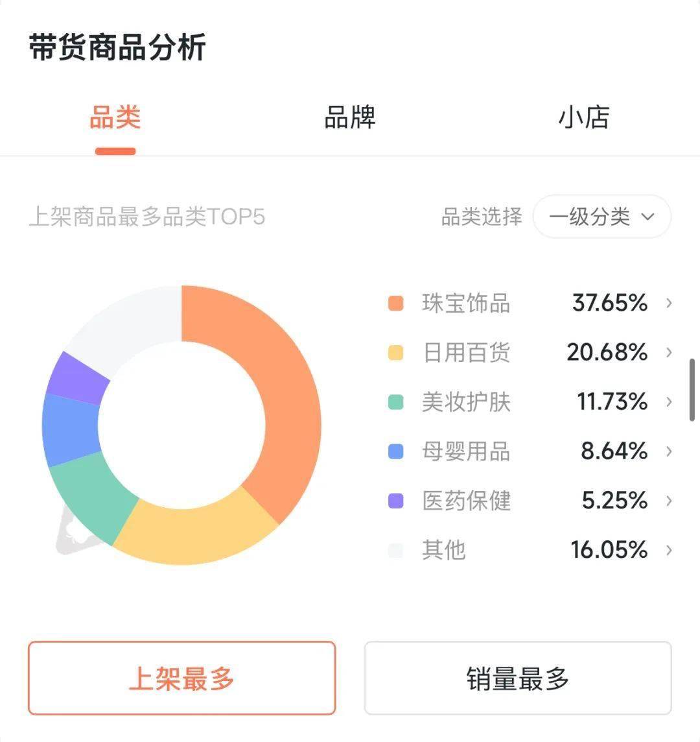Expand the 母婴用品 row chevron
700x742 pixels.
(x=669, y=451)
